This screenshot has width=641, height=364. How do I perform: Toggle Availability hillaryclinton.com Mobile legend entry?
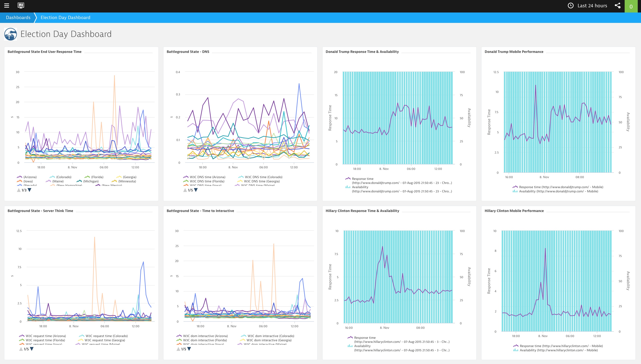(556, 350)
